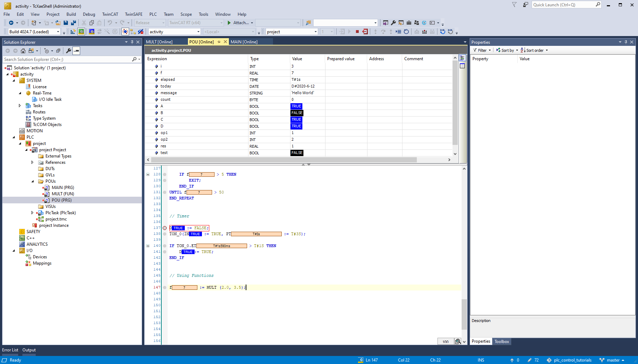Viewport: 638px width, 364px height.
Task: Open the TwinCAT menu
Action: click(x=110, y=14)
